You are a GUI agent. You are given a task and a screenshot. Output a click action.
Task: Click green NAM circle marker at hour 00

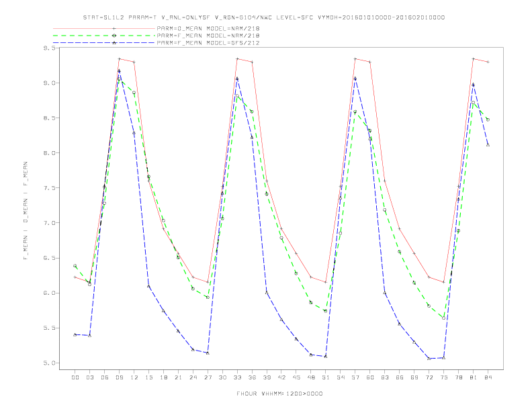(x=75, y=266)
